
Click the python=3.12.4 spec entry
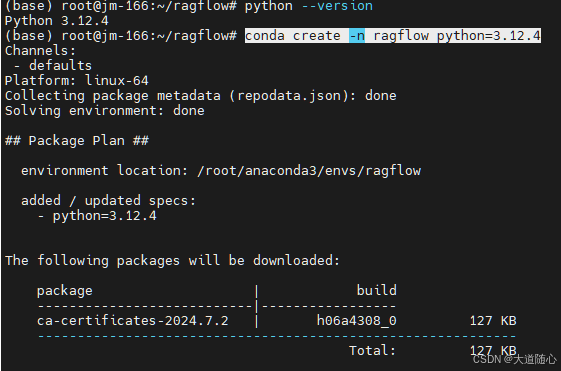104,216
